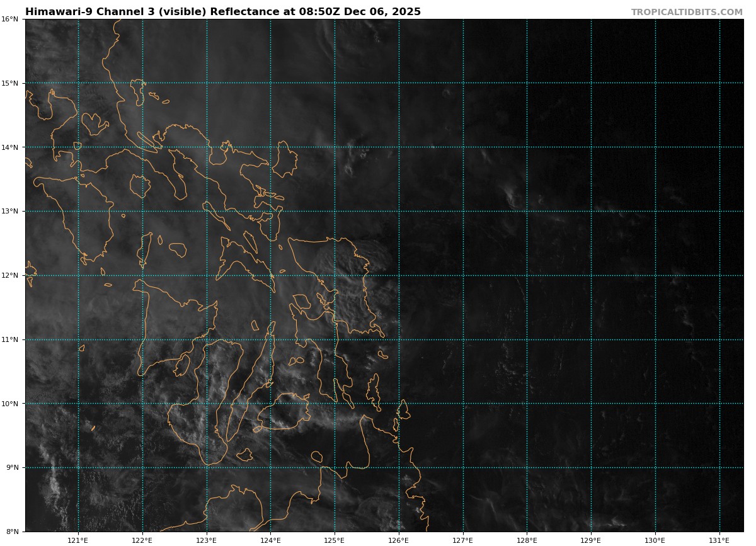This screenshot has width=756, height=546.
Task: Click the 127°E longitude axis label
Action: [463, 540]
